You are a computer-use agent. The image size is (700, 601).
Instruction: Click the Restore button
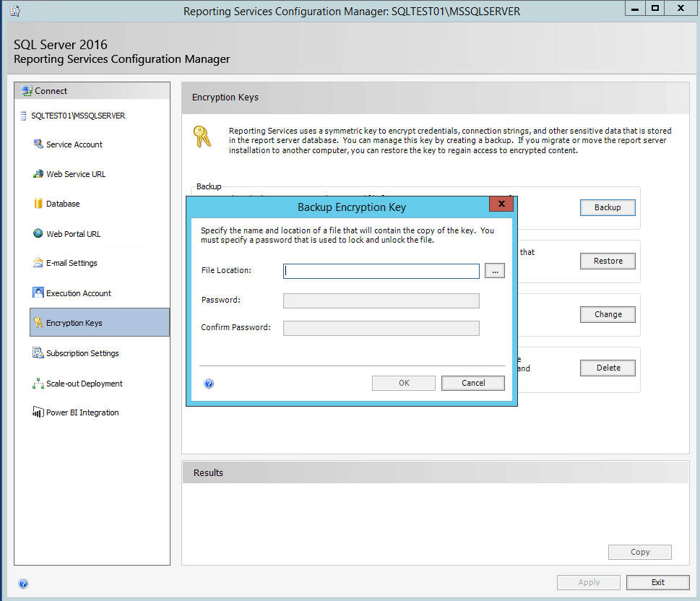pos(608,261)
